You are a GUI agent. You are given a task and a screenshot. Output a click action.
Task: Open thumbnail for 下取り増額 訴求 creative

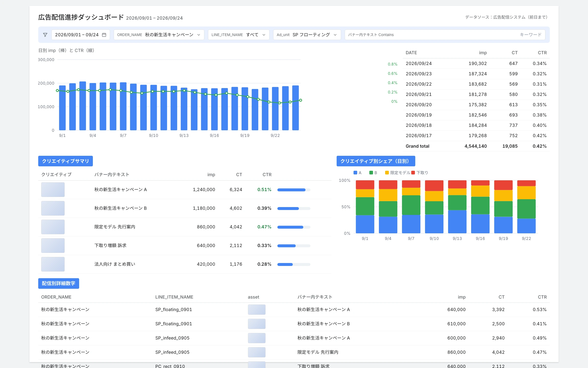click(x=53, y=246)
